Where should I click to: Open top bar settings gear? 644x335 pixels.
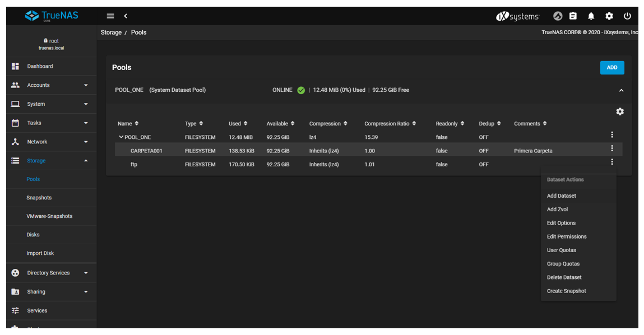[609, 16]
